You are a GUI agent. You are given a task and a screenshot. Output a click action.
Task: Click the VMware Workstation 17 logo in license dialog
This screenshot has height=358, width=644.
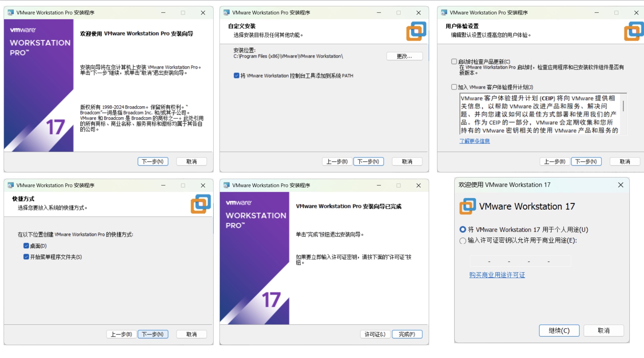468,206
